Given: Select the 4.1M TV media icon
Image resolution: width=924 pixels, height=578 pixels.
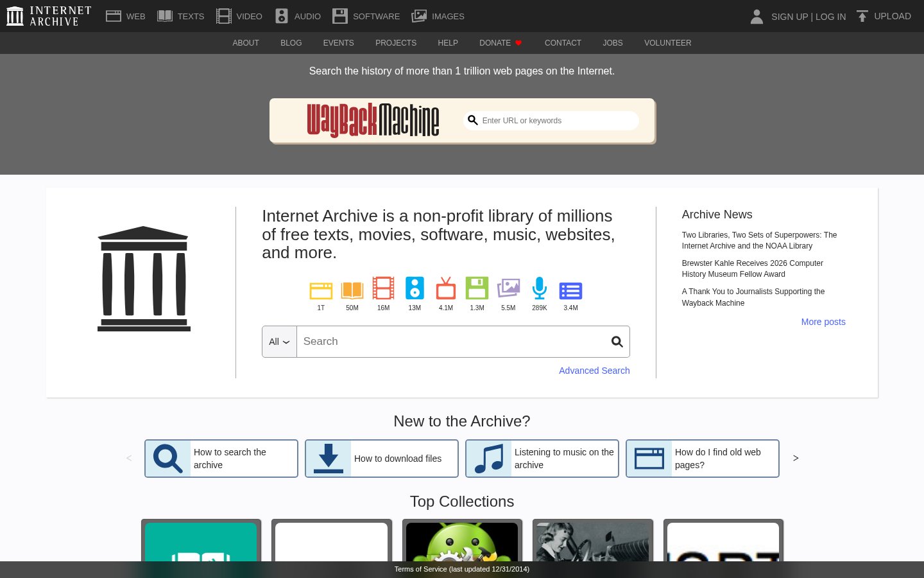Looking at the screenshot, I should [446, 288].
